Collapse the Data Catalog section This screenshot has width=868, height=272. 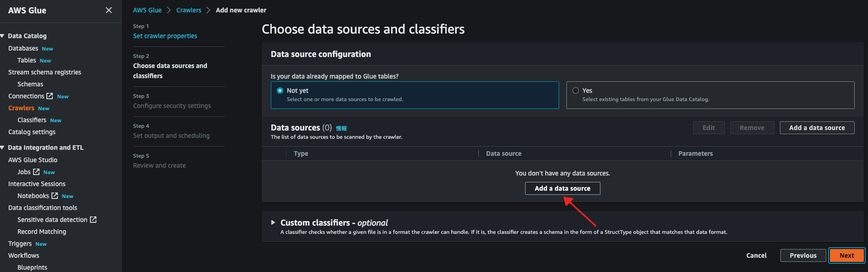click(3, 36)
